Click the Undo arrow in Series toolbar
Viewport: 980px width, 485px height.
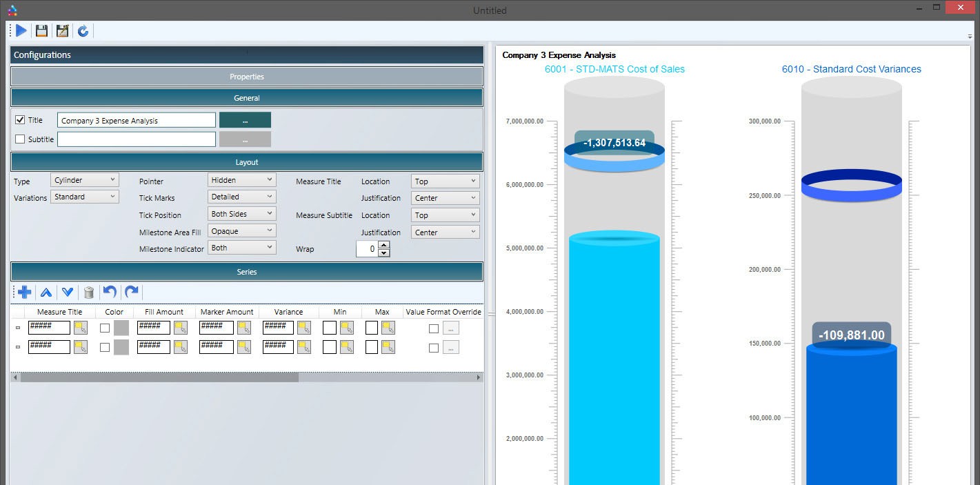(x=110, y=293)
